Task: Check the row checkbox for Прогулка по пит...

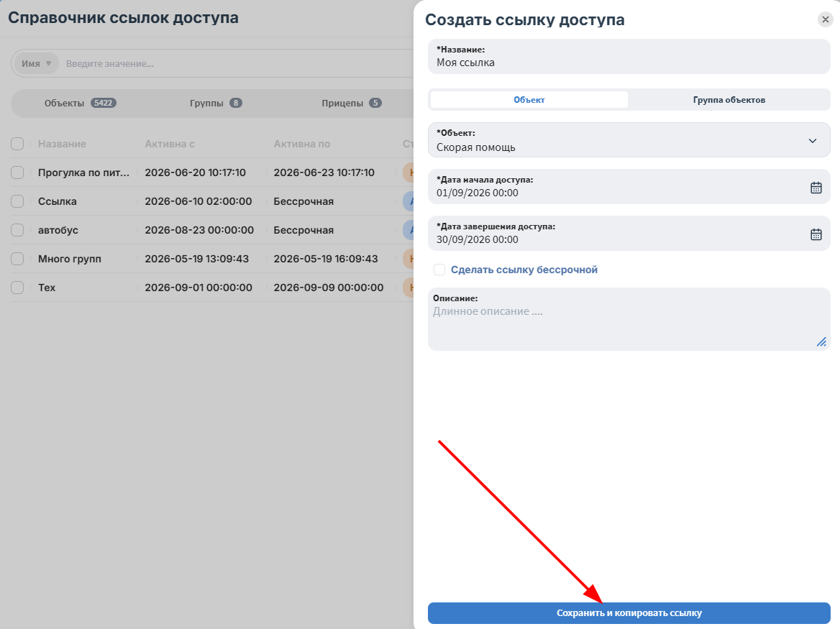Action: pyautogui.click(x=17, y=173)
